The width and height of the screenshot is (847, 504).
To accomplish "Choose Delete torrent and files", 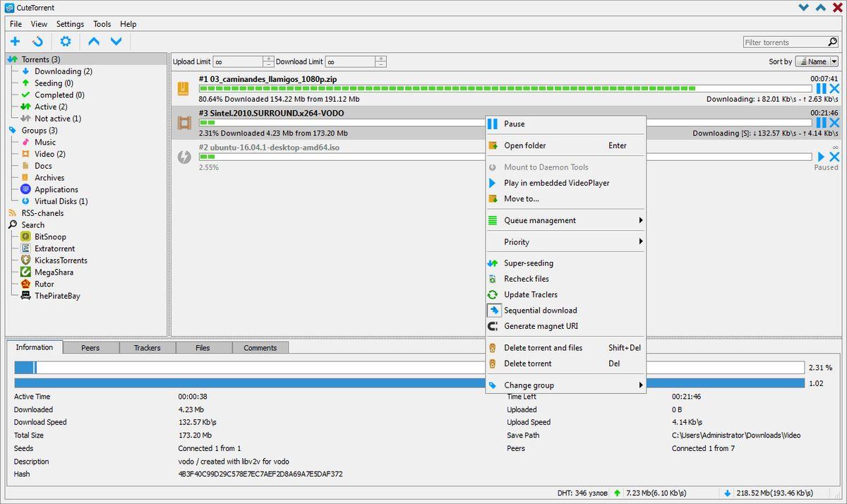I will [565, 348].
